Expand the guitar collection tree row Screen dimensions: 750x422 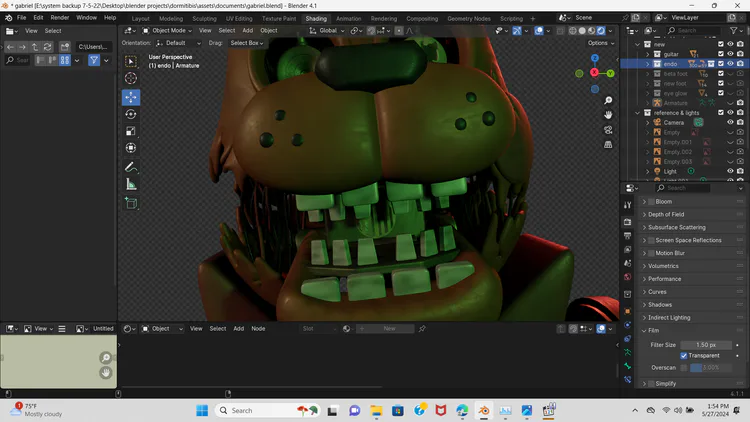648,54
